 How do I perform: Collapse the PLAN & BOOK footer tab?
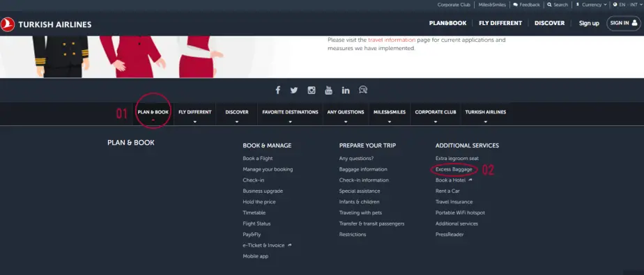pyautogui.click(x=153, y=114)
